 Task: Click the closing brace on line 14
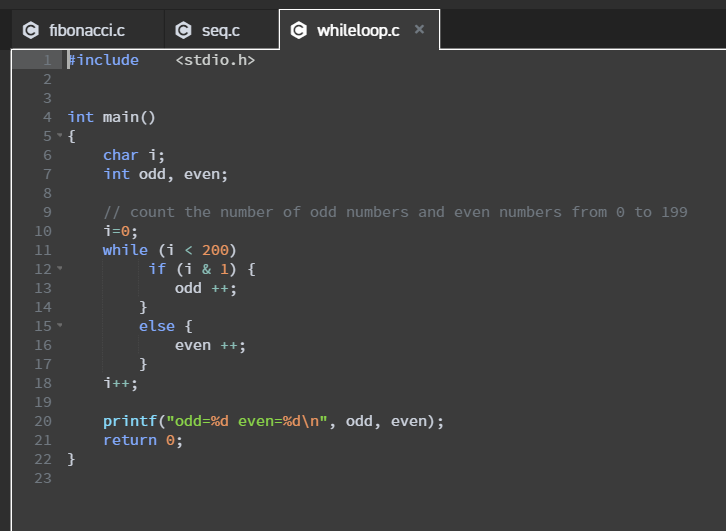point(143,307)
